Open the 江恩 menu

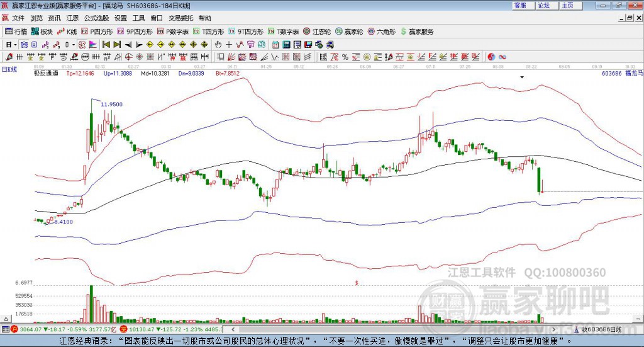(72, 18)
